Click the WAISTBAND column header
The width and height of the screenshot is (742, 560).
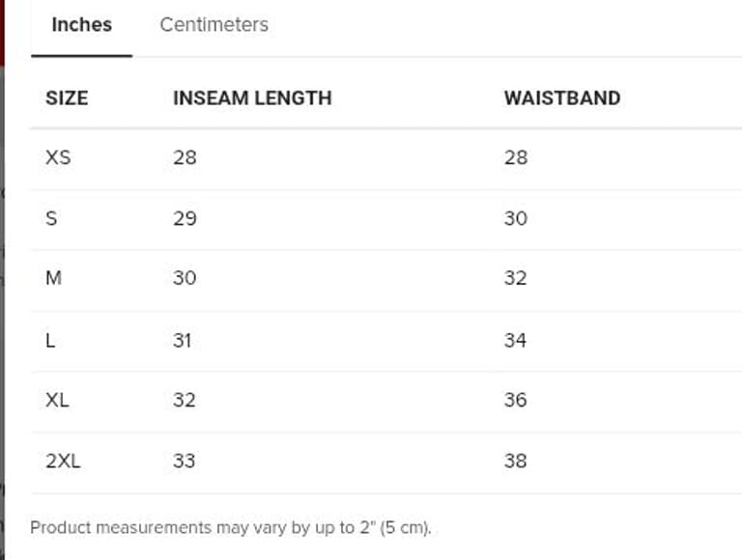click(x=561, y=98)
